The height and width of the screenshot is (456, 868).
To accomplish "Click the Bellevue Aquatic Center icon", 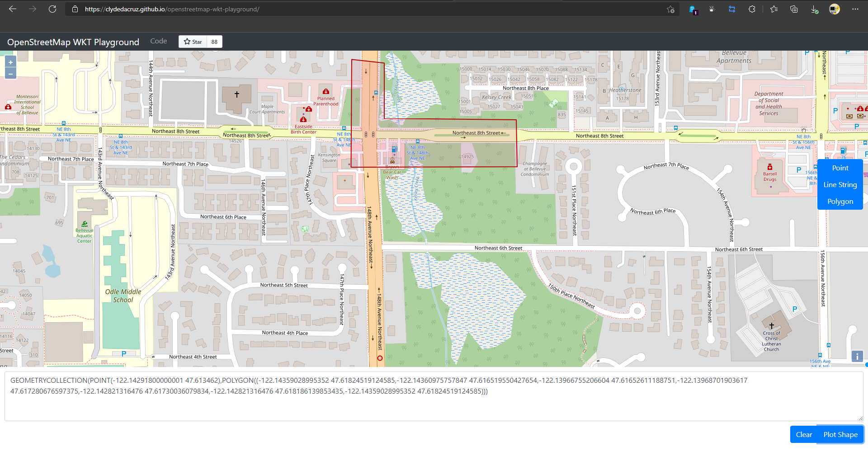I will pos(85,224).
